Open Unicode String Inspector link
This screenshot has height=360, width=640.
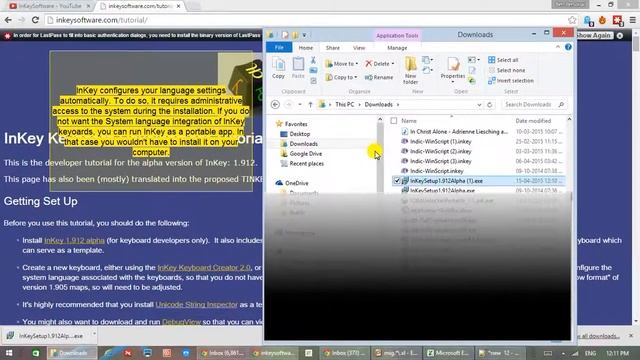196,304
